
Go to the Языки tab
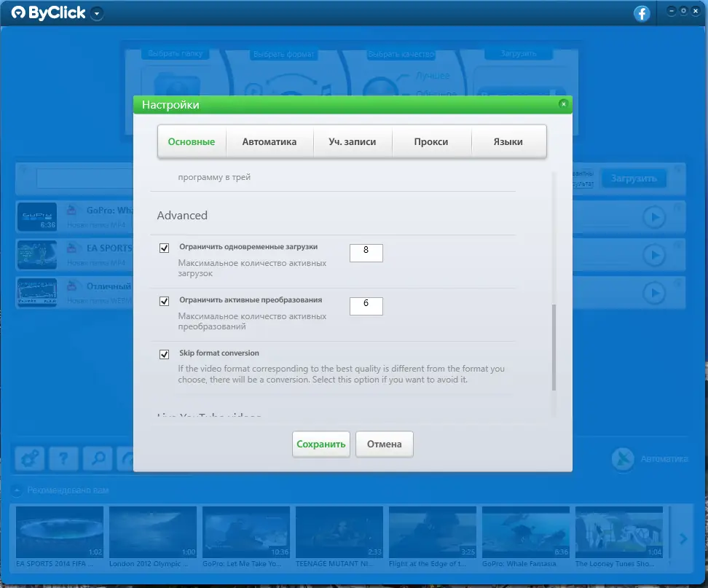pos(508,142)
